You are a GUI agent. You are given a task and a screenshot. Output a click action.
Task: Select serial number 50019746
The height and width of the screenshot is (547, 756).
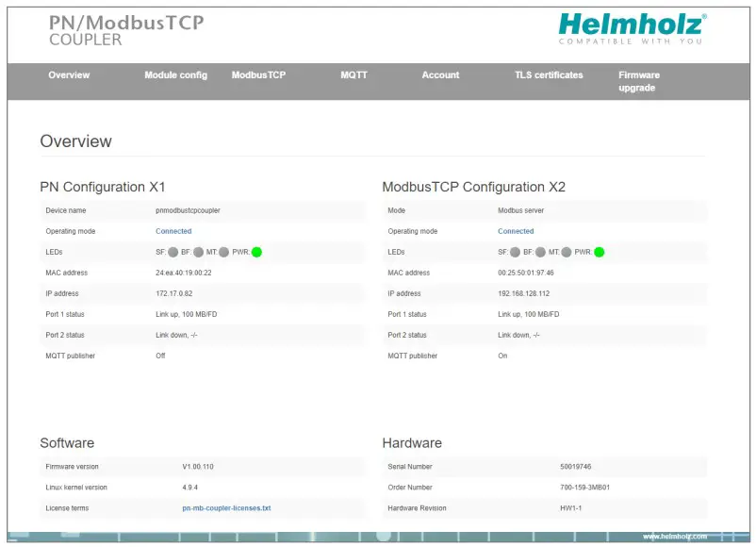click(576, 467)
